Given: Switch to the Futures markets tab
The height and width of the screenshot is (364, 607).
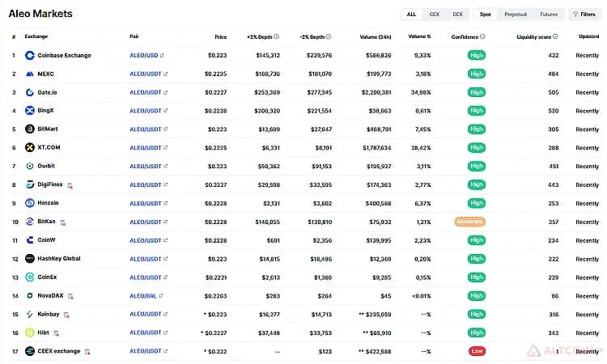Looking at the screenshot, I should [x=549, y=15].
